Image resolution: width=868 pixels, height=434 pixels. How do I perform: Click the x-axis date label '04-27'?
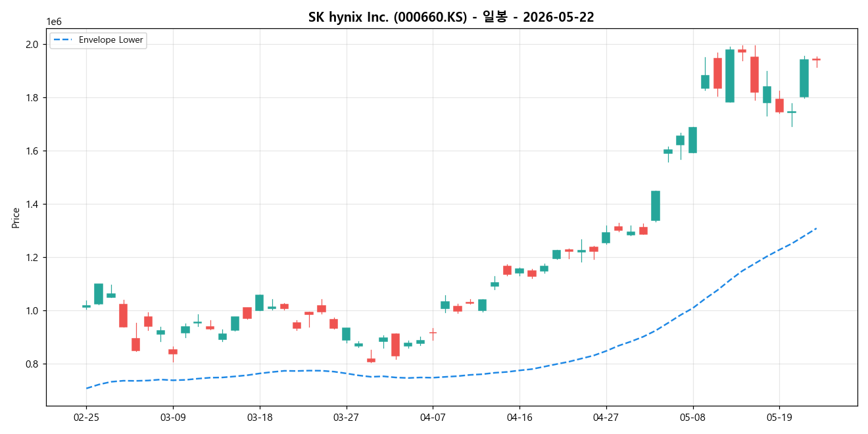606,417
